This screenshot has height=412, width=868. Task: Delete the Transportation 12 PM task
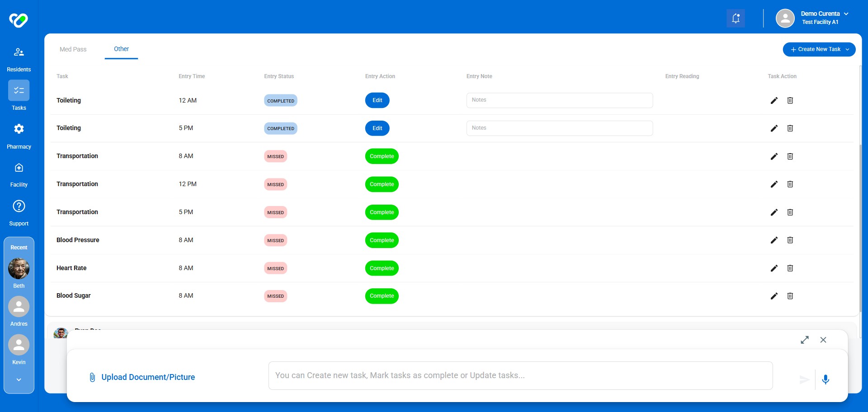[x=790, y=184]
